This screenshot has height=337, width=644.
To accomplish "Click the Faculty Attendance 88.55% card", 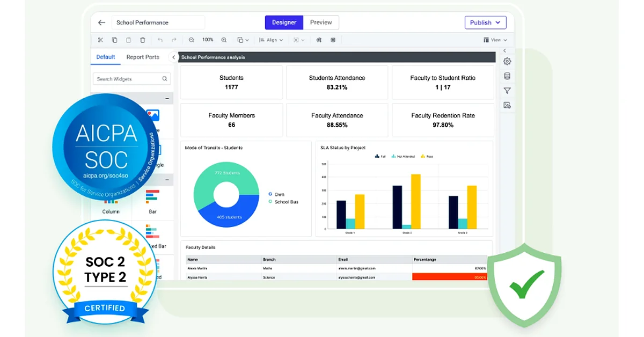I will coord(337,120).
